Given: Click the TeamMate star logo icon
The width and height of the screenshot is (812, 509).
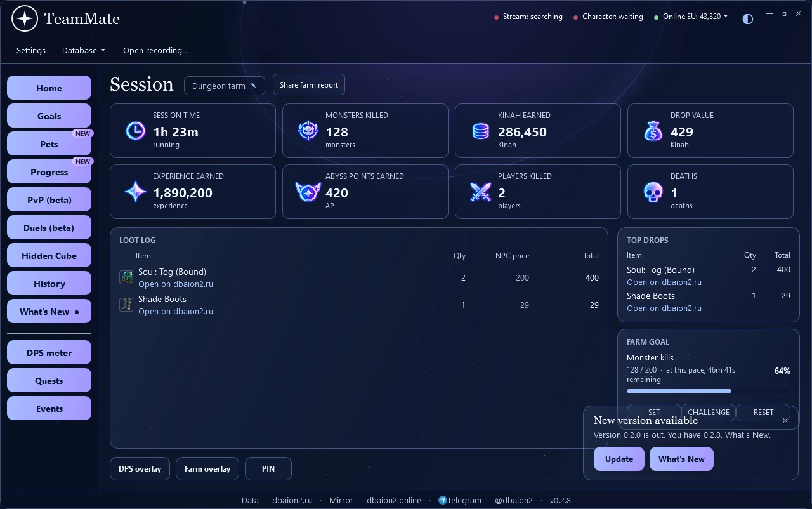Looking at the screenshot, I should [25, 19].
